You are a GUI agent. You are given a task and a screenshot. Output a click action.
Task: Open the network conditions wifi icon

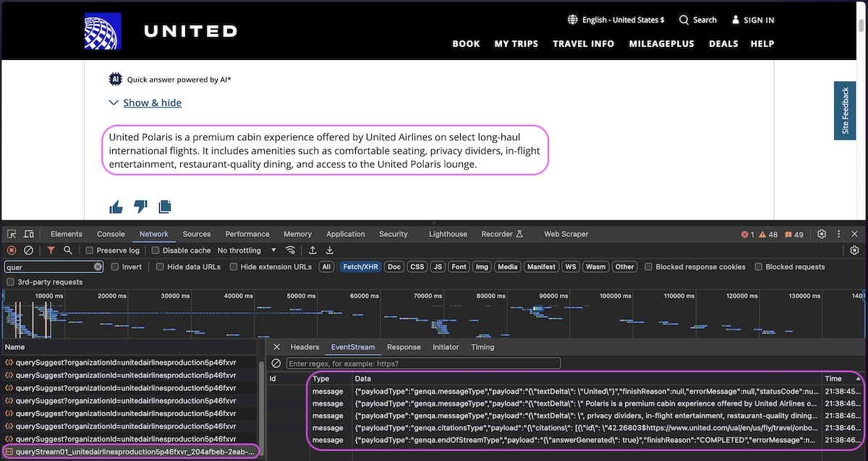click(291, 250)
